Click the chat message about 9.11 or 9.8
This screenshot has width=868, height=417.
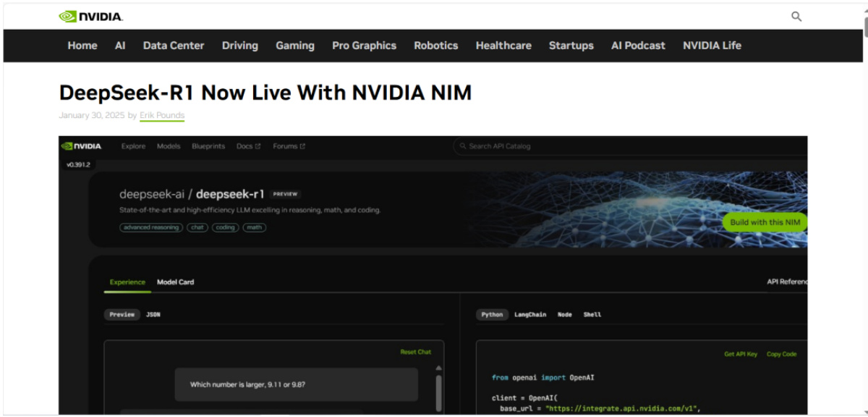pos(297,384)
